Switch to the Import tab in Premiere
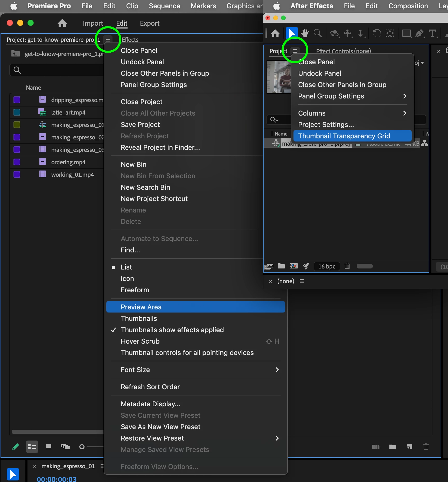The height and width of the screenshot is (482, 448). [x=93, y=23]
